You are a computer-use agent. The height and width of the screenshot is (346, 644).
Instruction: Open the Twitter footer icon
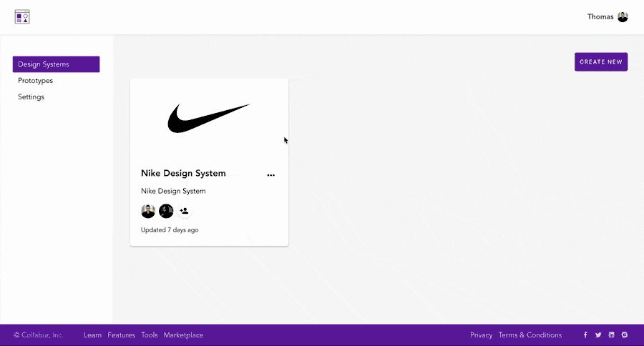[598, 335]
